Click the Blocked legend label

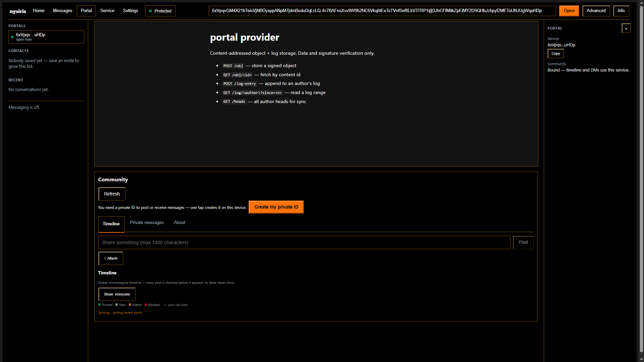(154, 305)
